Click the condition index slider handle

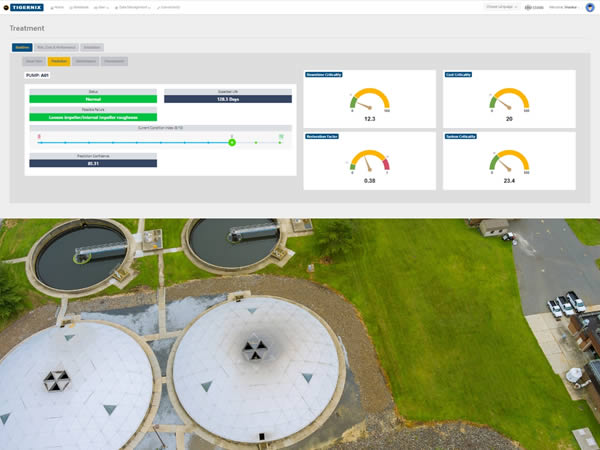(x=232, y=142)
